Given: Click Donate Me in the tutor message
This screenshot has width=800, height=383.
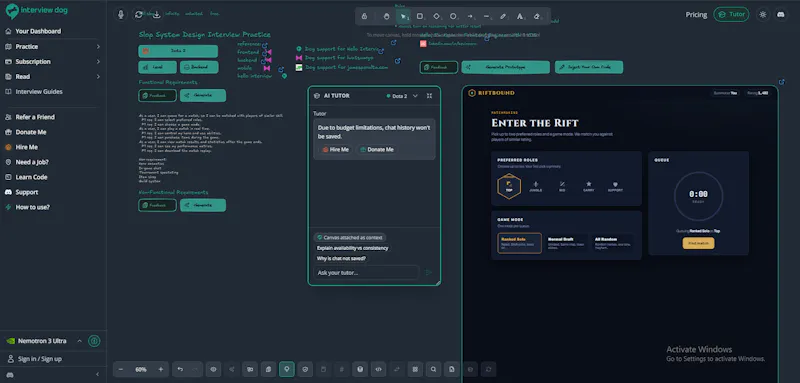Looking at the screenshot, I should [x=377, y=149].
